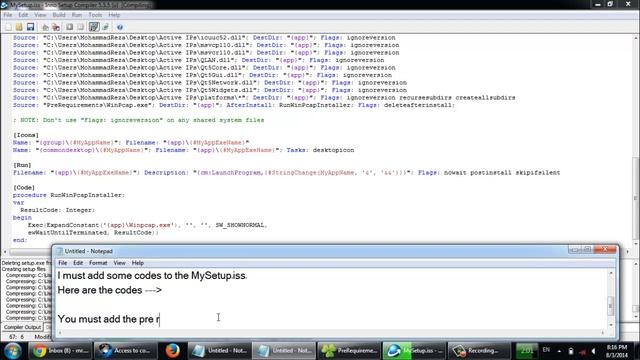The width and height of the screenshot is (640, 360).
Task: Click 'You must add the pre r' line in Notepad
Action: point(109,319)
